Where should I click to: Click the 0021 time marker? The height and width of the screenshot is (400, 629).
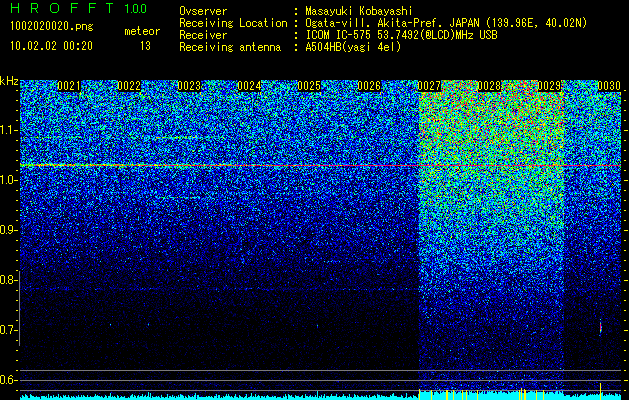69,86
